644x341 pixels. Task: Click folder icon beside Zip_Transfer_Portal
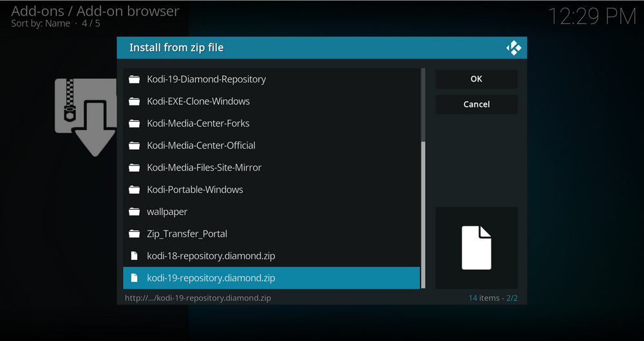pos(134,234)
